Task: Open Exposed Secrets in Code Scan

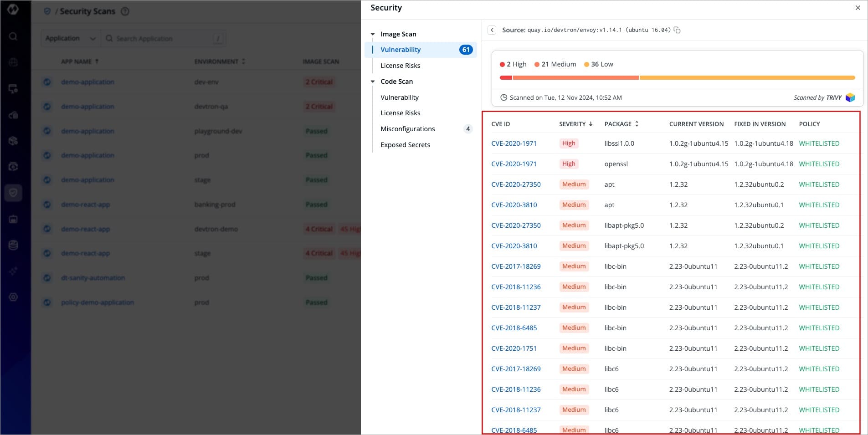Action: coord(405,145)
